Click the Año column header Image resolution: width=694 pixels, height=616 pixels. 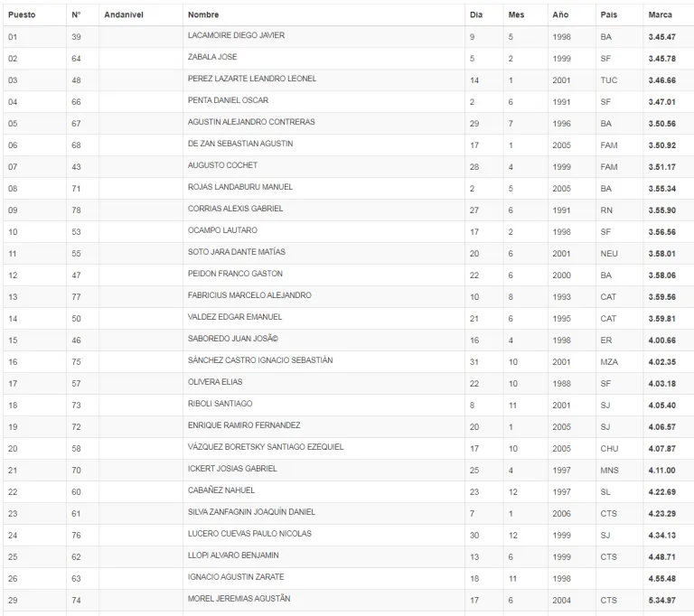click(x=561, y=14)
